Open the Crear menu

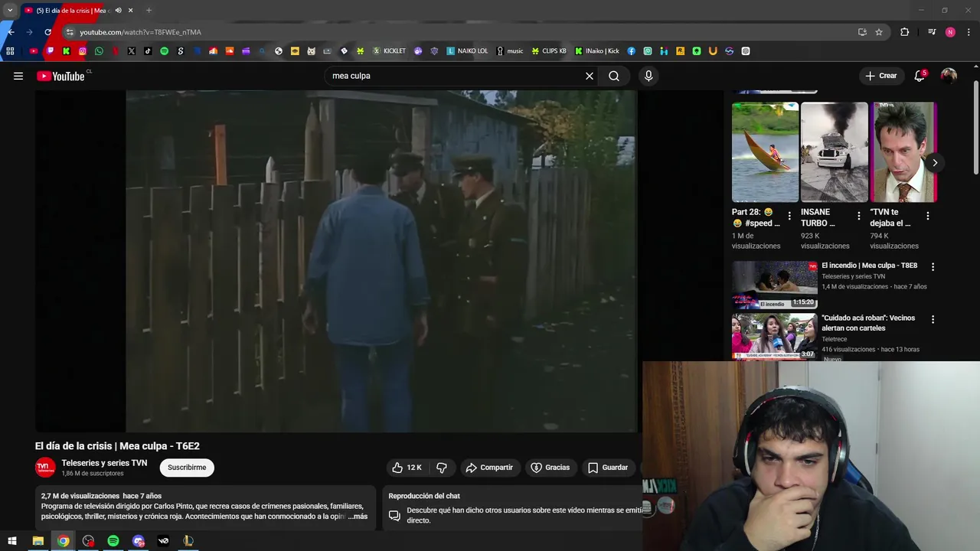point(880,76)
